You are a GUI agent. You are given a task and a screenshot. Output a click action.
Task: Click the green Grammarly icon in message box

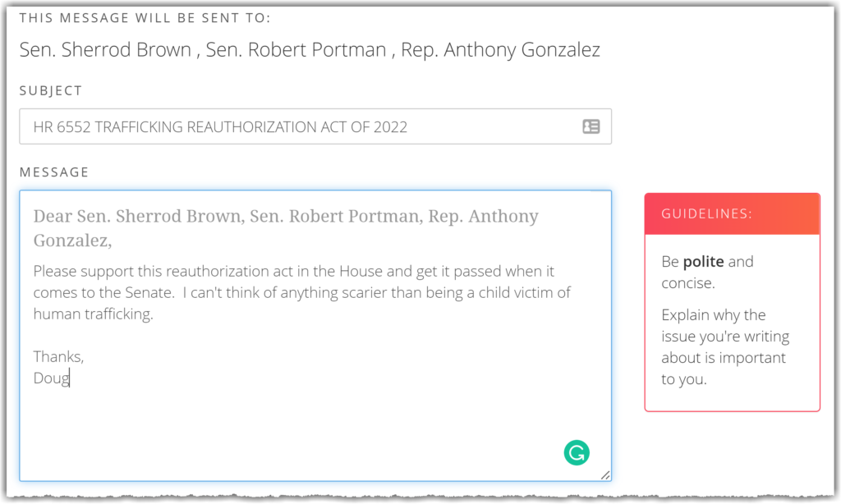pos(577,452)
